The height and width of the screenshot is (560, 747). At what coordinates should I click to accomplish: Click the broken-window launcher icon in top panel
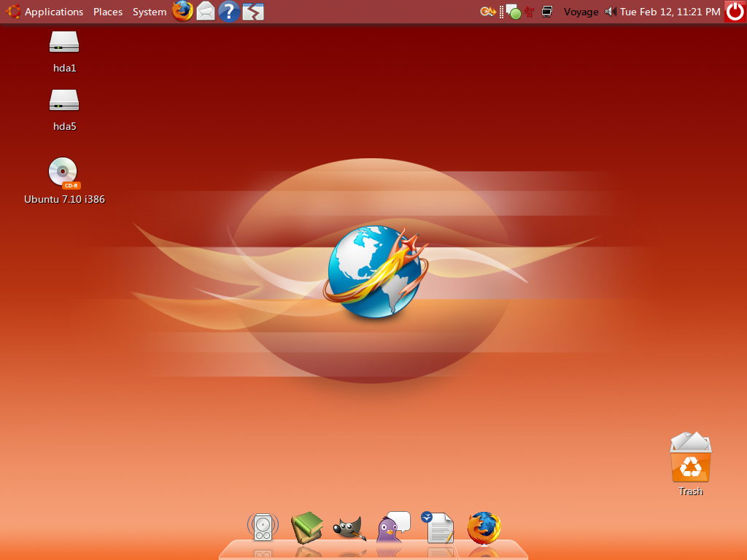tap(253, 12)
